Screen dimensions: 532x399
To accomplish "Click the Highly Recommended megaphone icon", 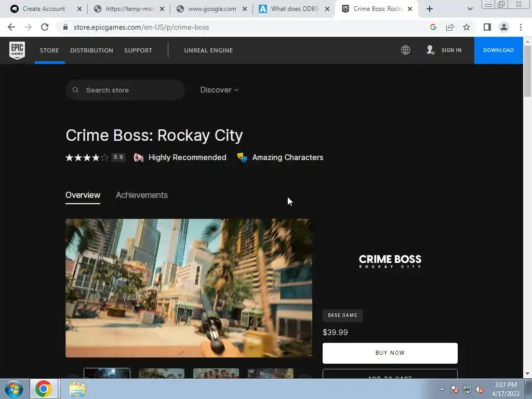I will point(138,157).
